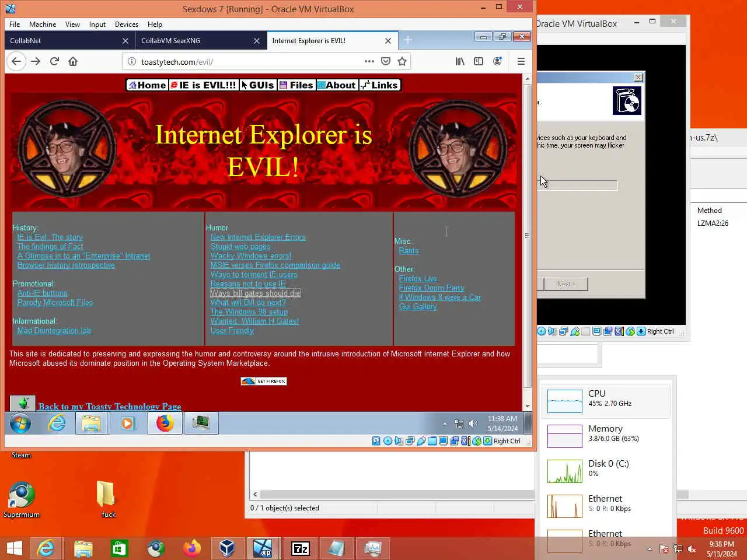
Task: Close the CollabNet tab
Action: coord(125,41)
